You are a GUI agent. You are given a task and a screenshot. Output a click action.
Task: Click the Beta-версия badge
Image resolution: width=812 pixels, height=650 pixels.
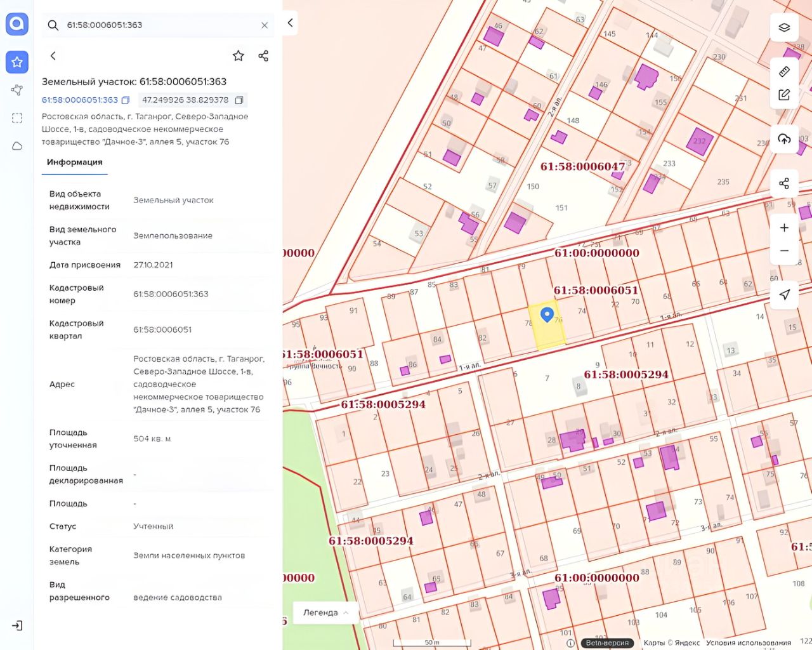tap(607, 643)
